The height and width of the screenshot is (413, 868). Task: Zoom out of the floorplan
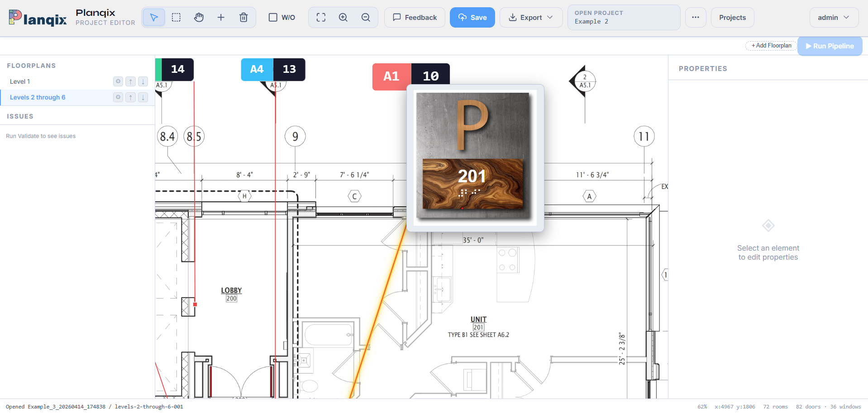(366, 18)
